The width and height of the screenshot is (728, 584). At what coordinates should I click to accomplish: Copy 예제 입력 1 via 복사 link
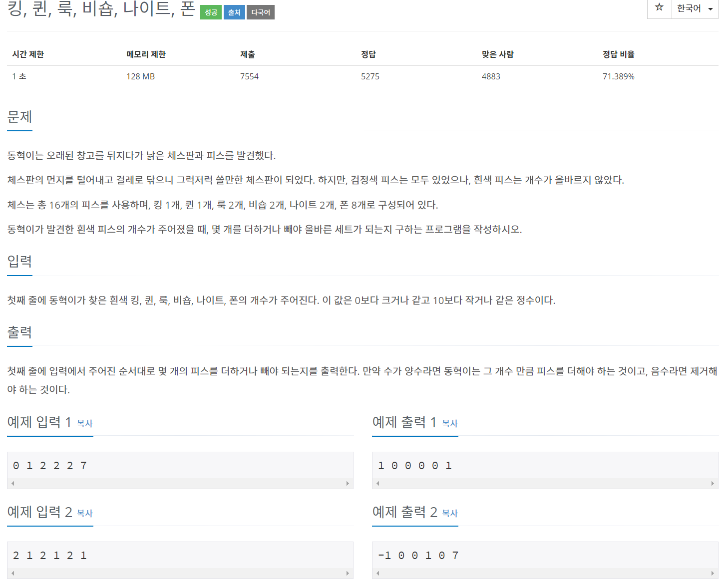click(x=85, y=423)
